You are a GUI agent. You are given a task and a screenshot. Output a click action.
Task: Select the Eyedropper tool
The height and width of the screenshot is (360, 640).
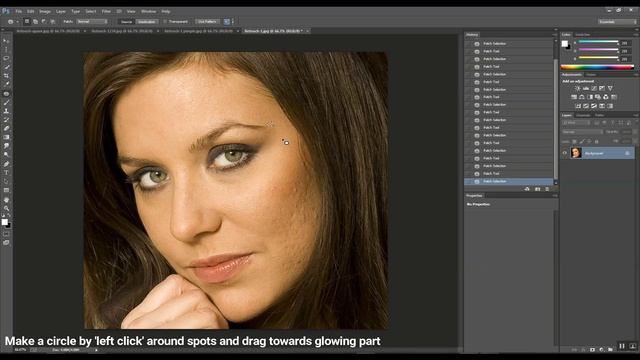click(6, 84)
